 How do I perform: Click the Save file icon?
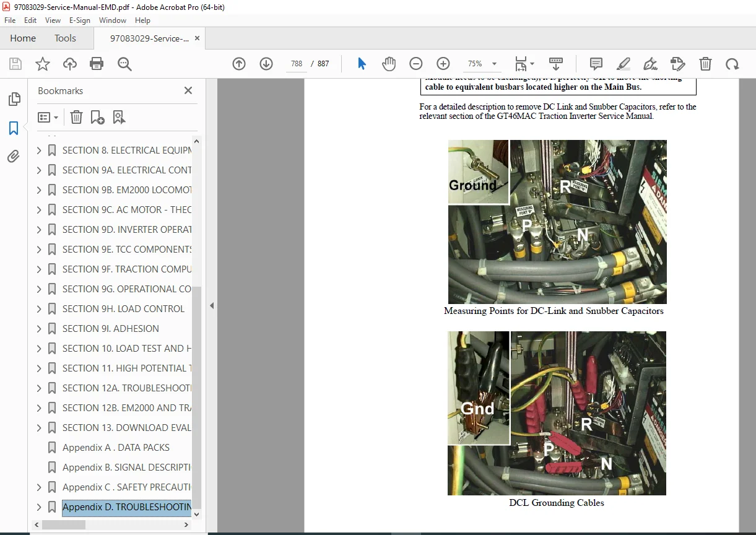[x=15, y=64]
